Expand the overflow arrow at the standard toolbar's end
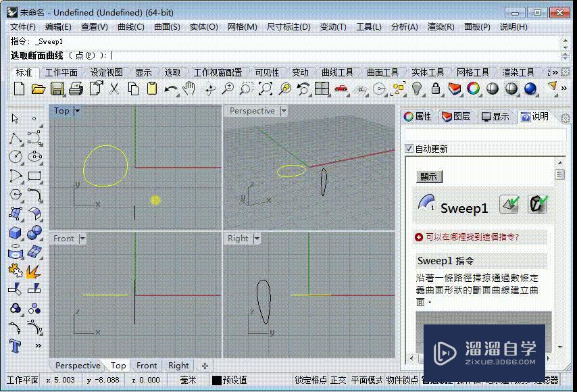Image resolution: width=577 pixels, height=392 pixels. (x=563, y=89)
